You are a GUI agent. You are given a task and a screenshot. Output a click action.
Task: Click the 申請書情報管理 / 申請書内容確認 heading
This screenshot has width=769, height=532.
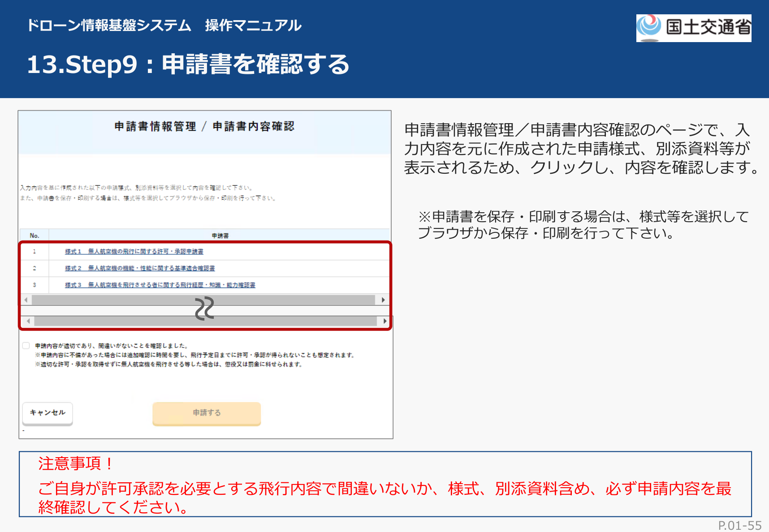(x=204, y=126)
